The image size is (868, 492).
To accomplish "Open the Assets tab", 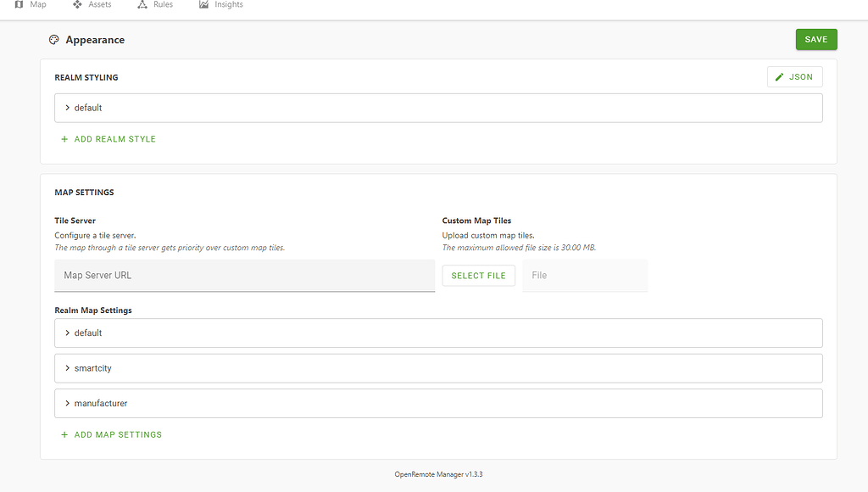I will click(92, 4).
